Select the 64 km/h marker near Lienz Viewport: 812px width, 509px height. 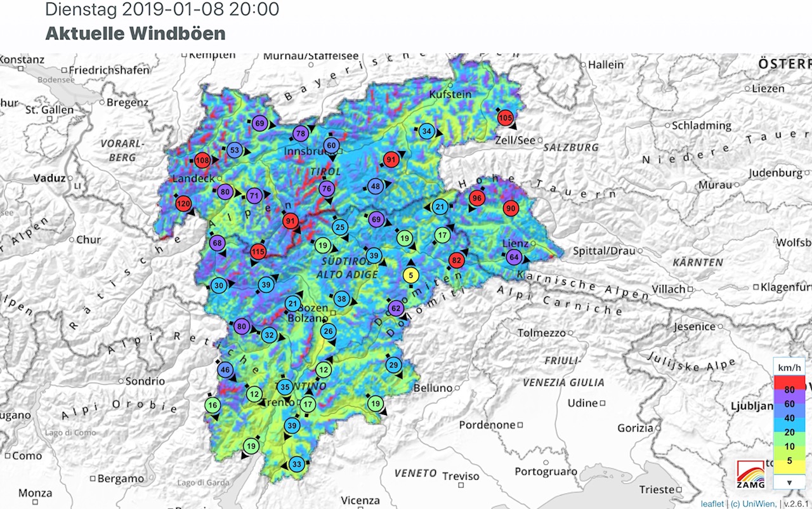click(x=514, y=257)
